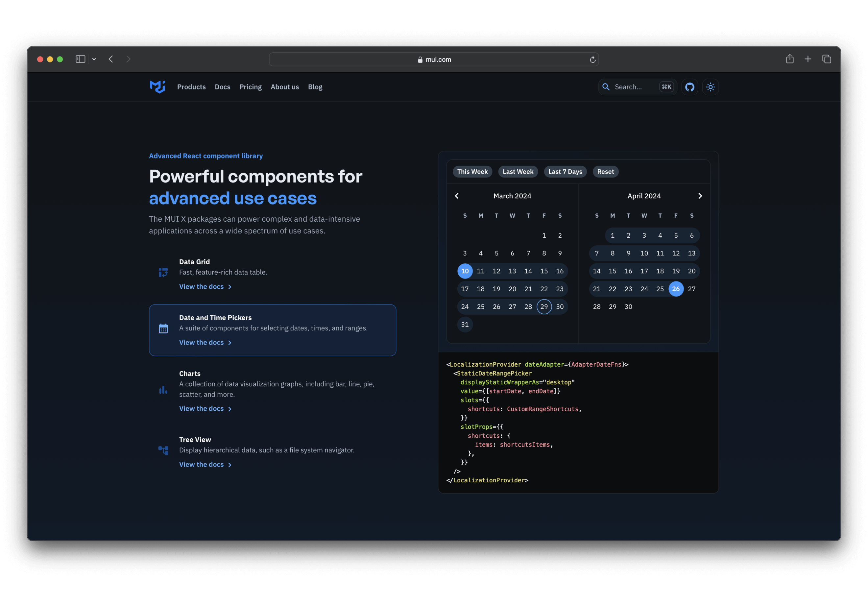This screenshot has height=605, width=868.
Task: Click the Date and Time Pickers calendar icon
Action: click(x=163, y=328)
